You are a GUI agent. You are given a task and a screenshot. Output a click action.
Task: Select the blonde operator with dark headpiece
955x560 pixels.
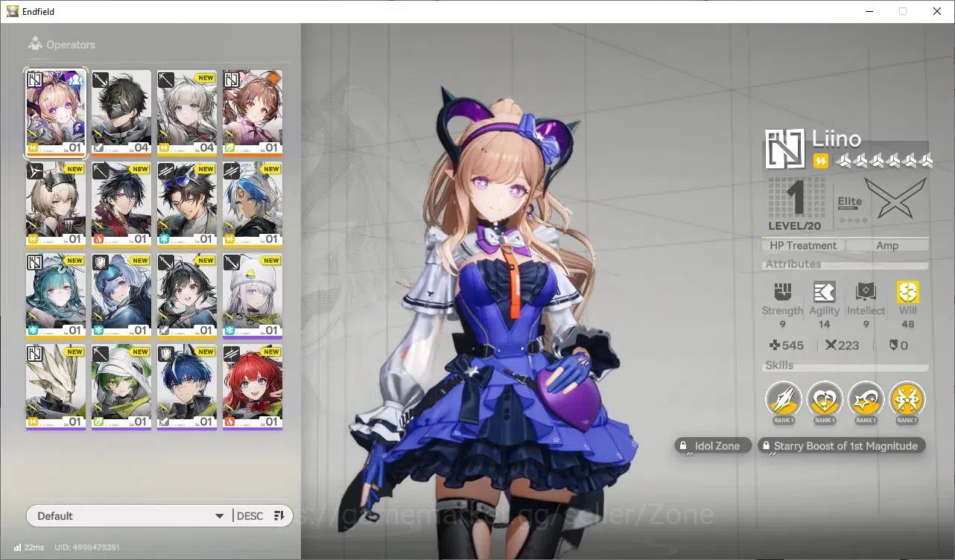[x=56, y=204]
